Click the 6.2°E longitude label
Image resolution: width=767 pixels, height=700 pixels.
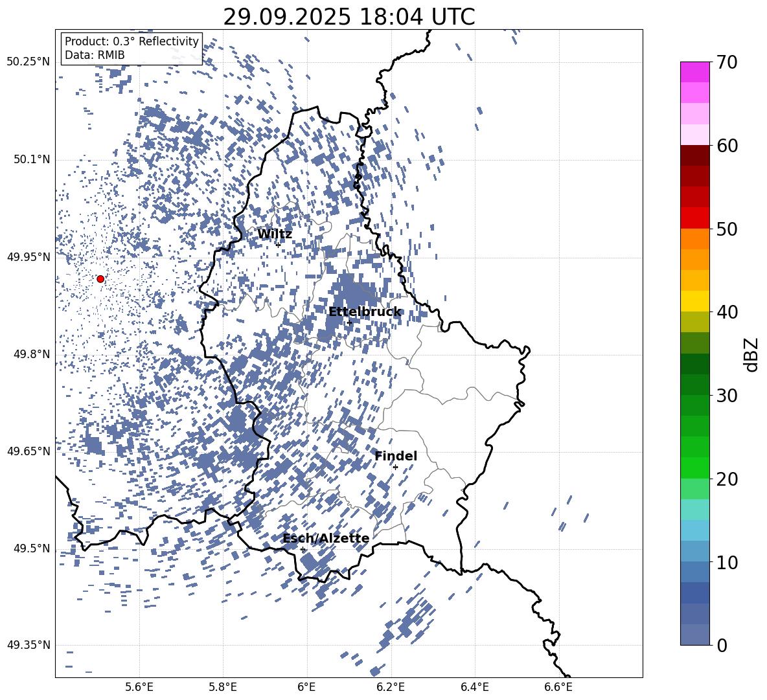[x=391, y=687]
